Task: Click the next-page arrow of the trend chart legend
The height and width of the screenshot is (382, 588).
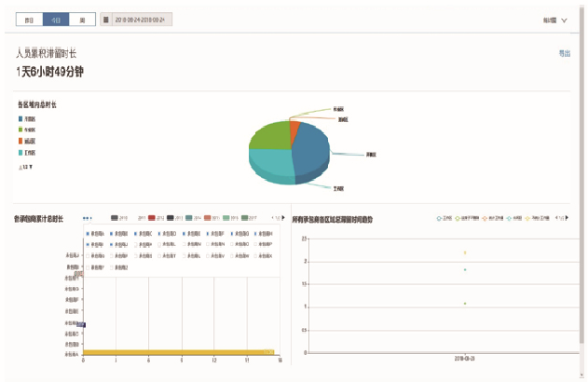Action: pos(567,218)
